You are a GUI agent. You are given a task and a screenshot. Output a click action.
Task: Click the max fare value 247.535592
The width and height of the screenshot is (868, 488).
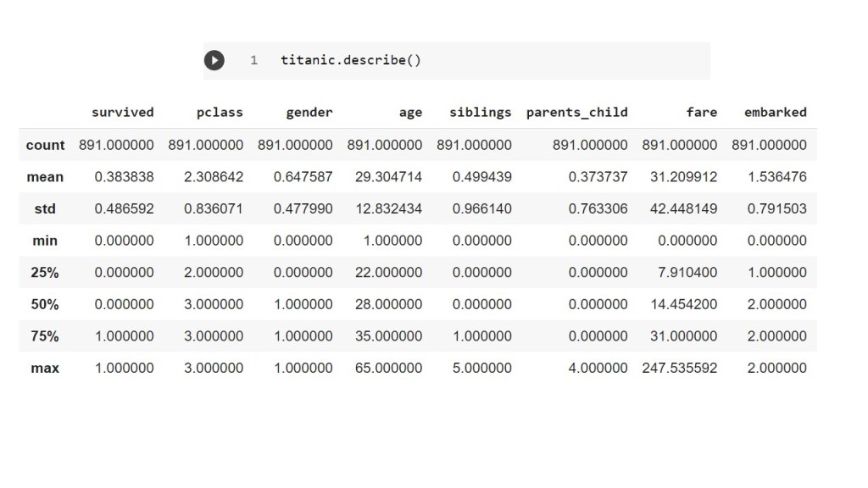pyautogui.click(x=680, y=368)
